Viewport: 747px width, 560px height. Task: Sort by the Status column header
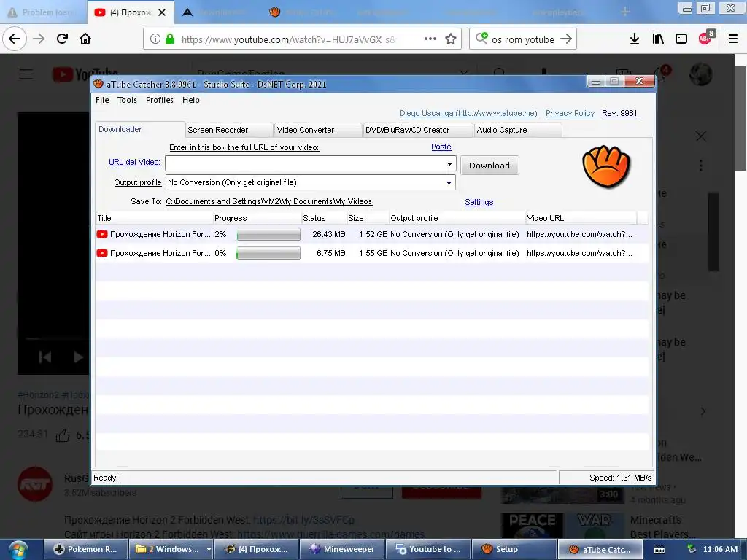[324, 218]
